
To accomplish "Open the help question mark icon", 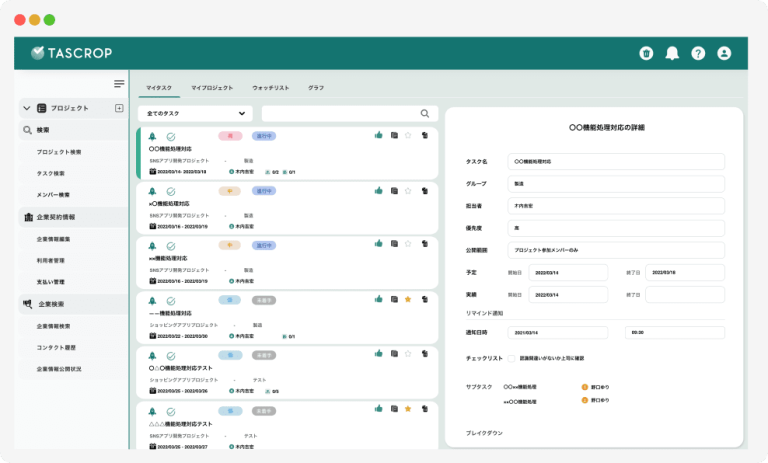I will pos(698,54).
